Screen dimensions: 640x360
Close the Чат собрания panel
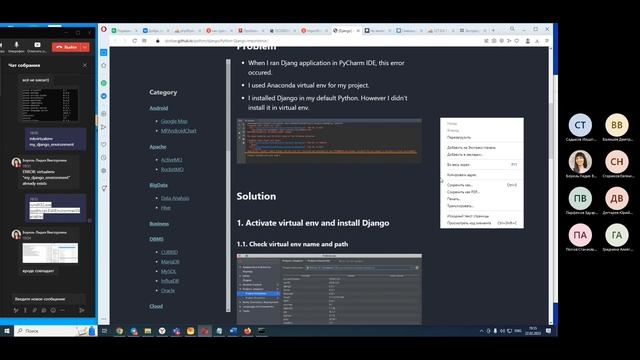84,65
